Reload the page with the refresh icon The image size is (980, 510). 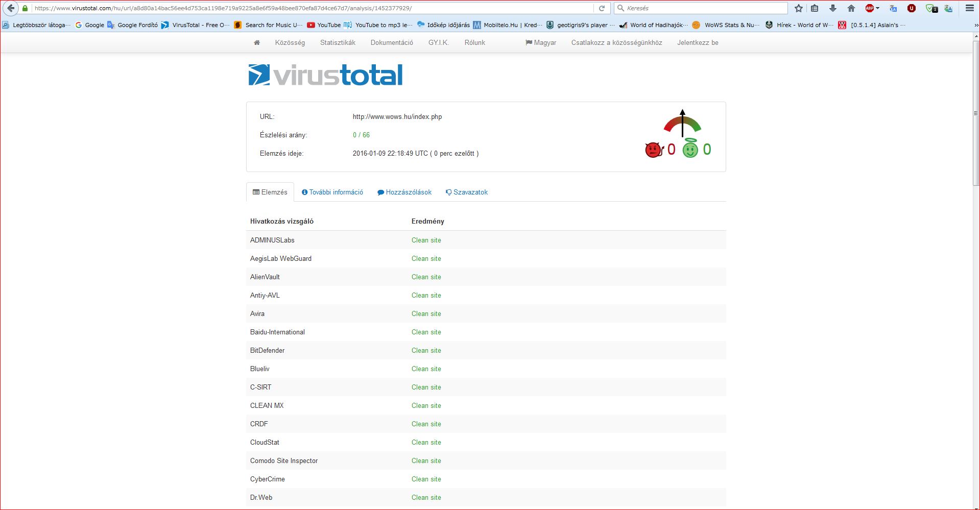pos(602,8)
